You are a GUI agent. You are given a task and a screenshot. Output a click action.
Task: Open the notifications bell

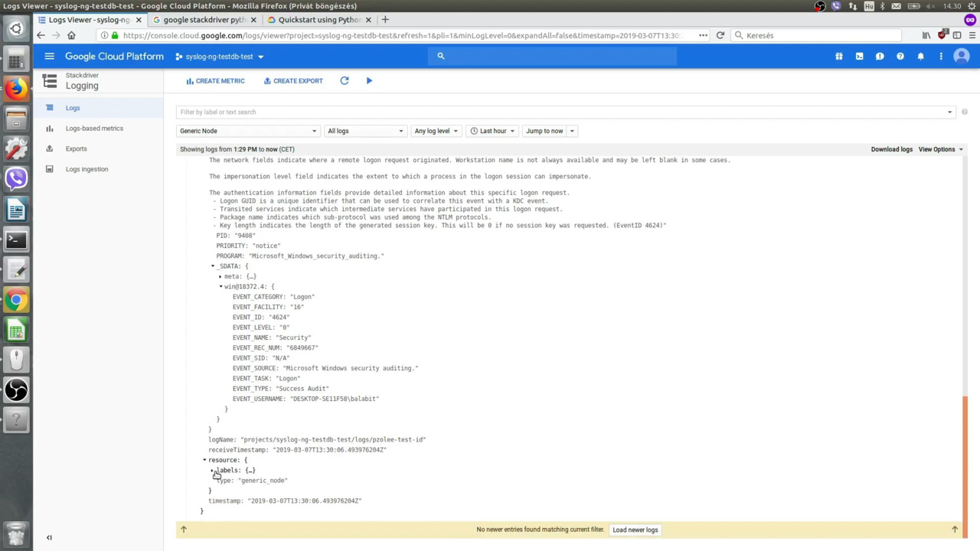pos(920,56)
